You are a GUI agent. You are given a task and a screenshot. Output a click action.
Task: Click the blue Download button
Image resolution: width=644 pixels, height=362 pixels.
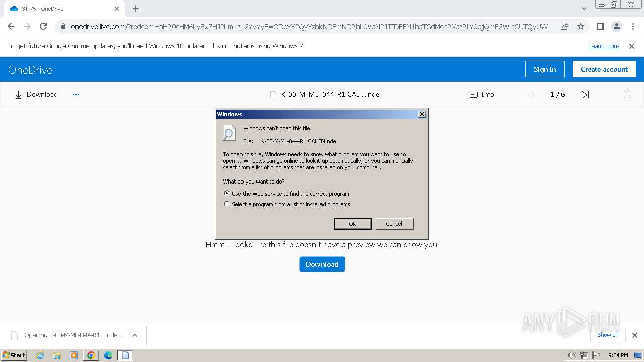pyautogui.click(x=322, y=264)
